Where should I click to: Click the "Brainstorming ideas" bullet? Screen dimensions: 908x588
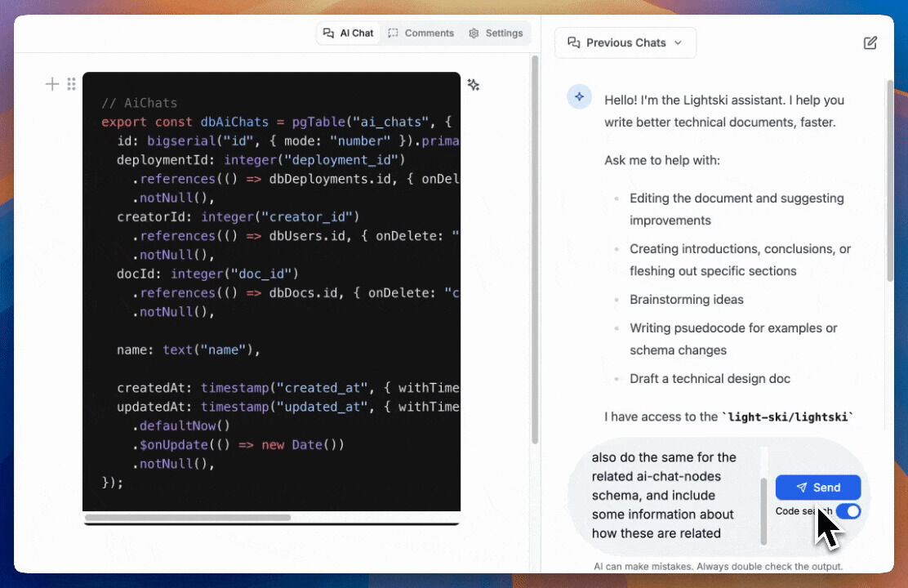(x=686, y=300)
